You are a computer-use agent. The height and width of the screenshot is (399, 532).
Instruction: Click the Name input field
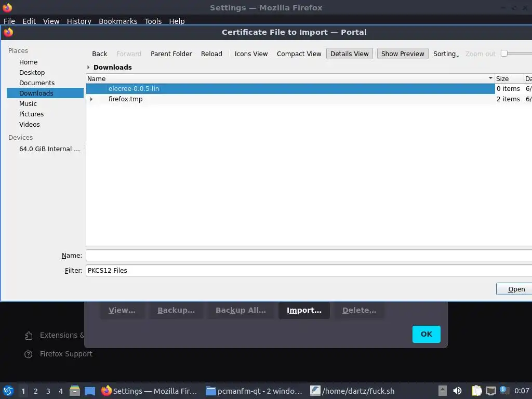click(309, 256)
